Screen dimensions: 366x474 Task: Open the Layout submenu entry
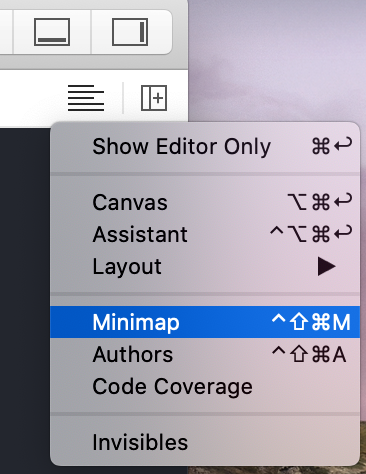(x=205, y=266)
